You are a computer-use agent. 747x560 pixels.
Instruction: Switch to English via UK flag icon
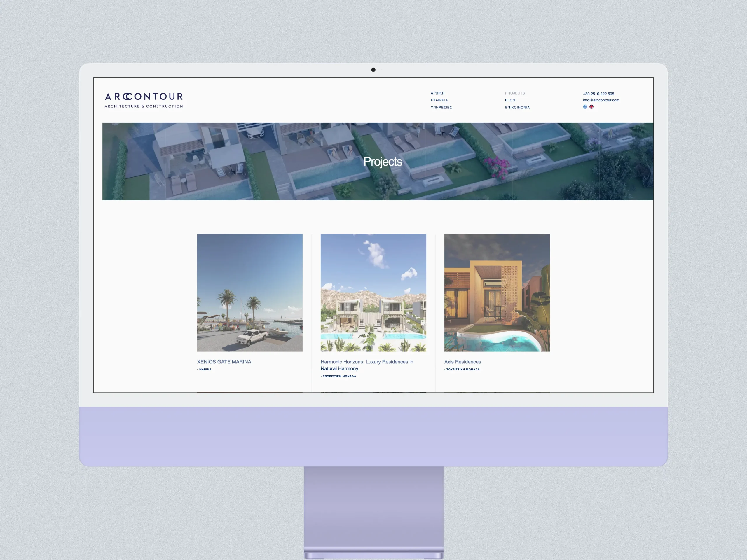591,107
